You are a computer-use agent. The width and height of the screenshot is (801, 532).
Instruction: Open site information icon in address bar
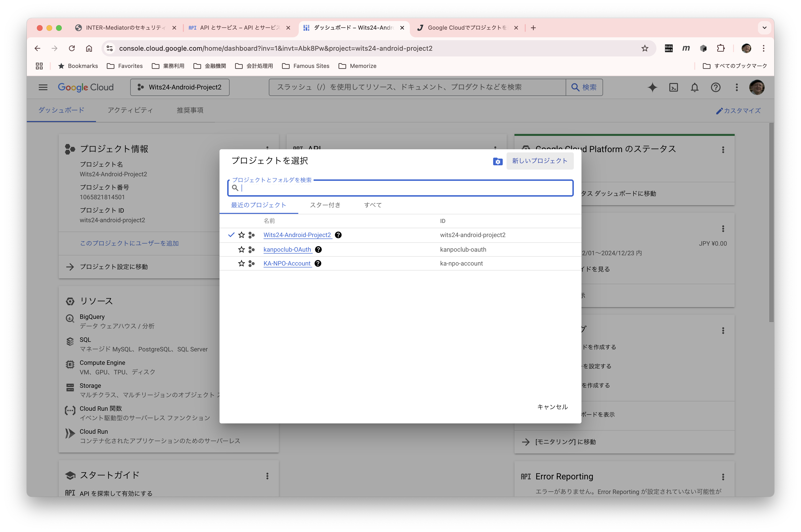coord(110,48)
